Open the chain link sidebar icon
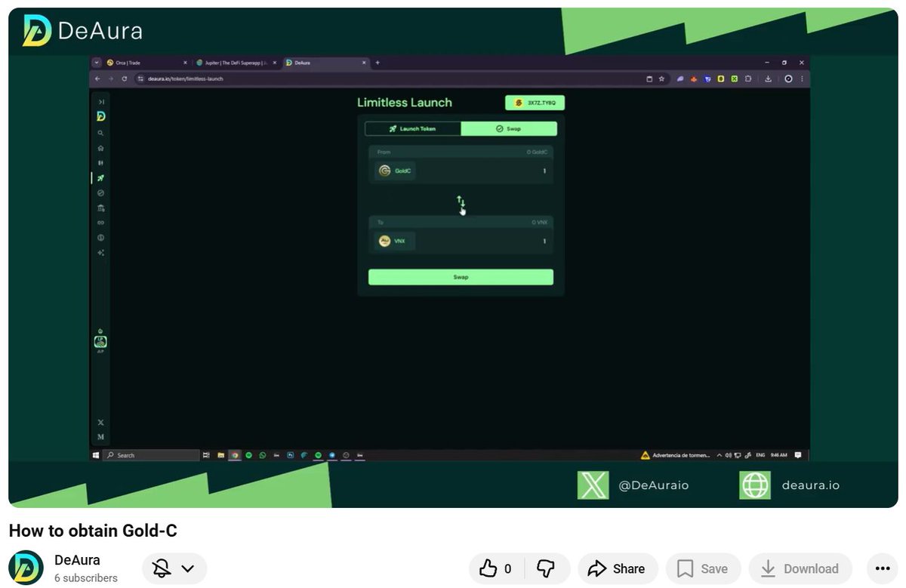Screen dimensions: 906x588 (101, 223)
